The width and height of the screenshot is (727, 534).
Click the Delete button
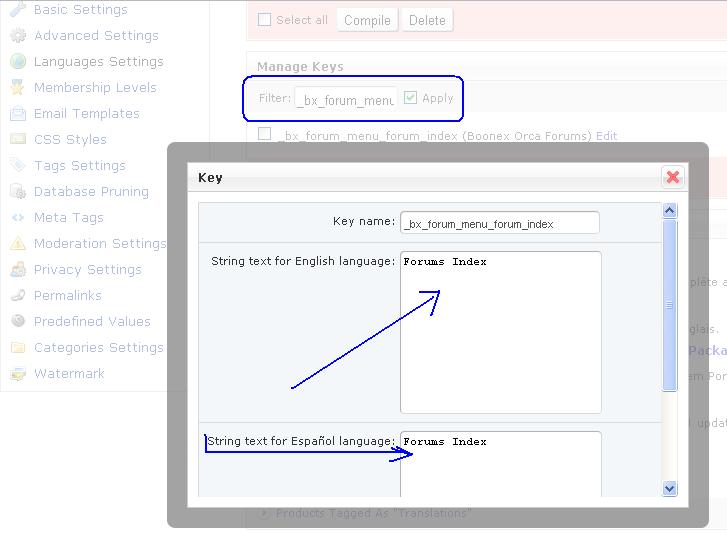coord(427,20)
